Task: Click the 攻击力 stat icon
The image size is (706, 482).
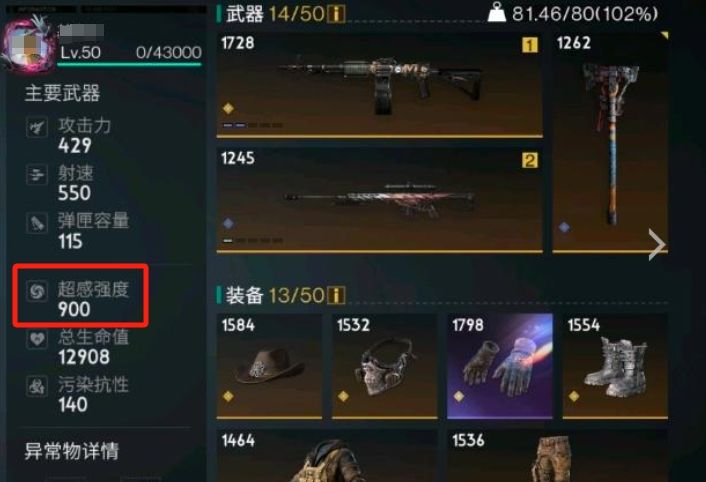Action: point(37,127)
